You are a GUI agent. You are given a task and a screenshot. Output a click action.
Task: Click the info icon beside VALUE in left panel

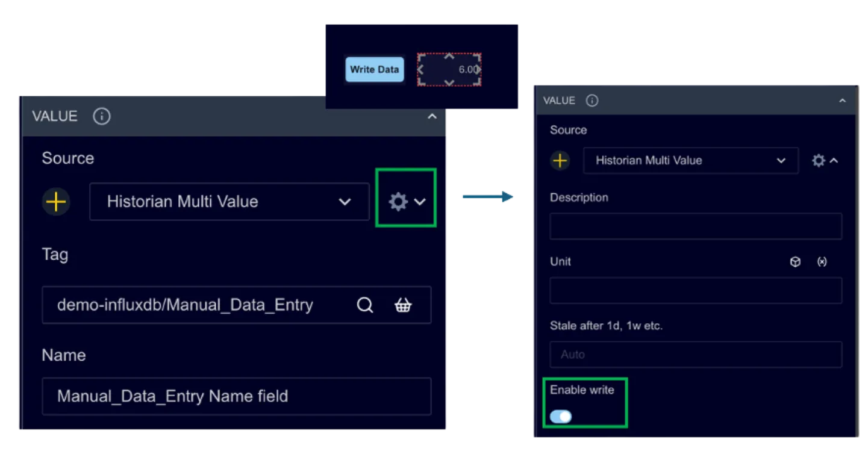click(102, 116)
